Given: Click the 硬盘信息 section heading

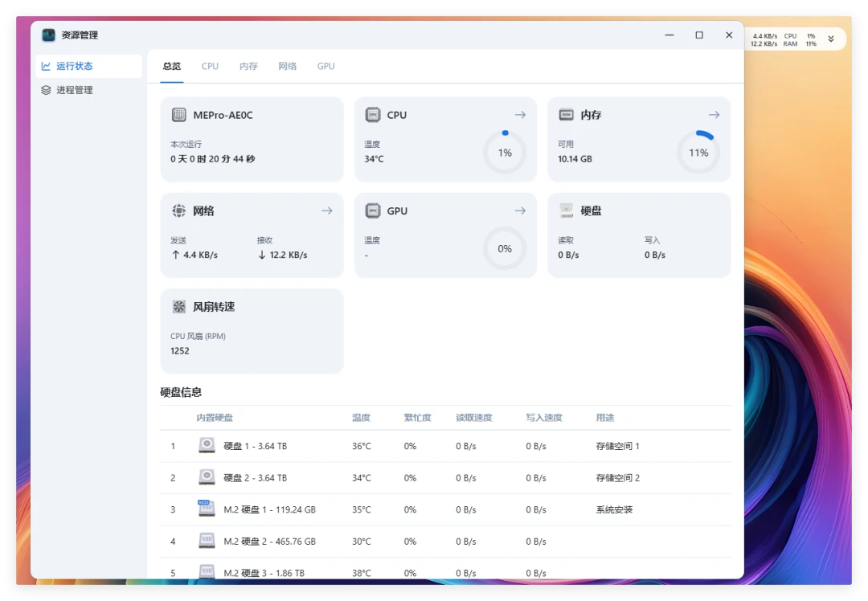Looking at the screenshot, I should (x=181, y=392).
